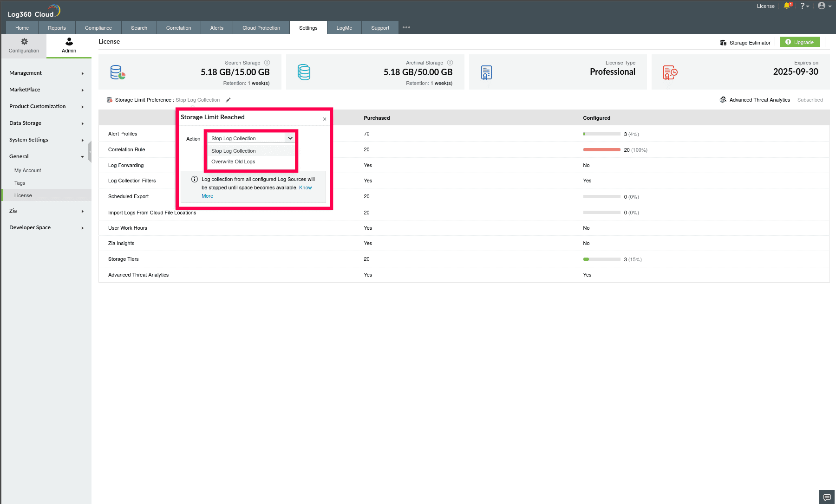The width and height of the screenshot is (836, 504).
Task: Click the Scheduled Export usage bar
Action: [602, 197]
